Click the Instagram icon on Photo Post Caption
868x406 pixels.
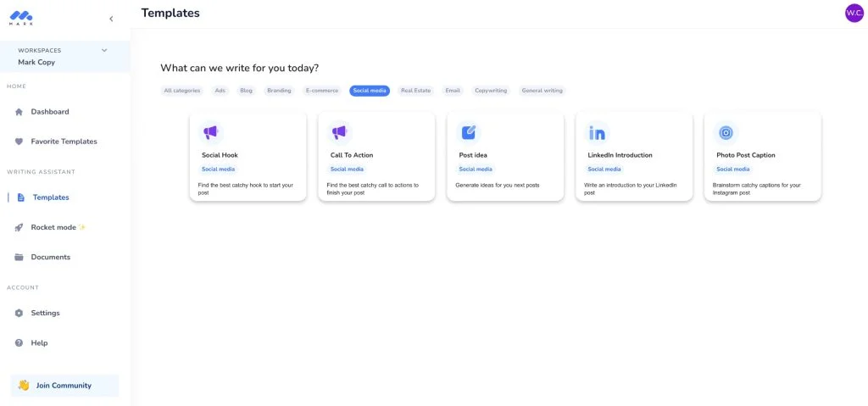click(x=726, y=133)
